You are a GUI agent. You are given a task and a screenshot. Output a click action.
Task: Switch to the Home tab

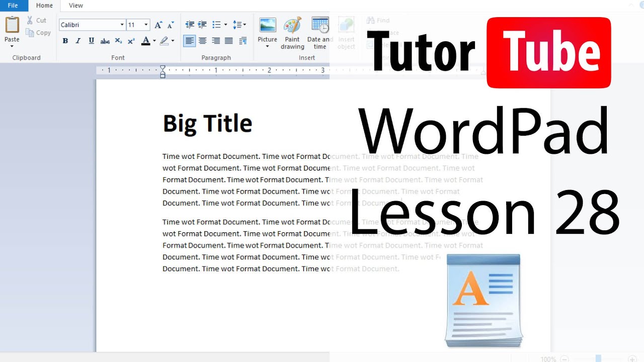44,6
